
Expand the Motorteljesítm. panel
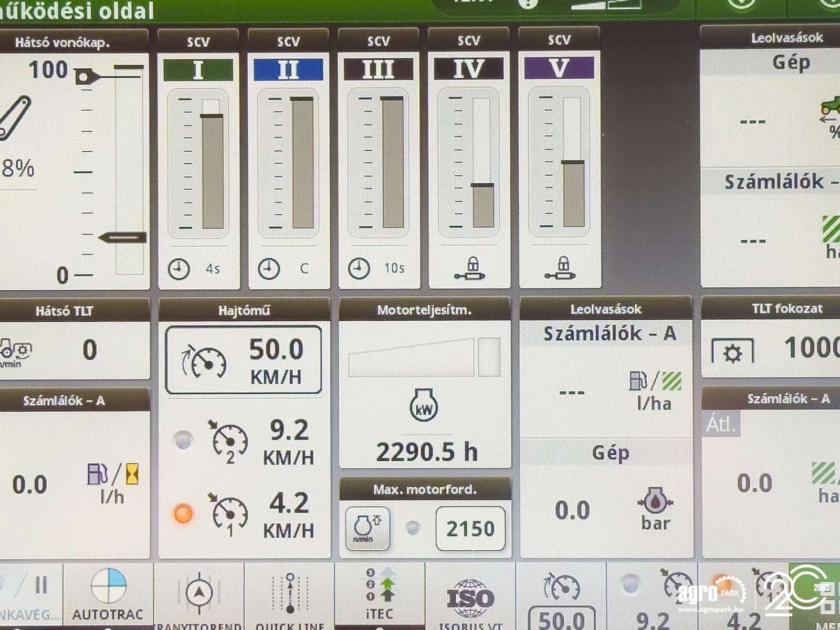(424, 309)
